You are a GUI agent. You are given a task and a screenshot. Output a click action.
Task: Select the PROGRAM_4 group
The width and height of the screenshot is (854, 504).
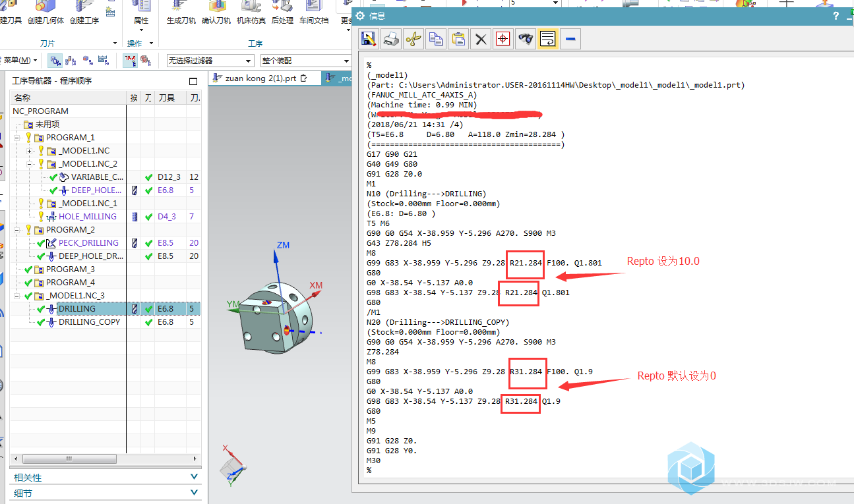coord(71,283)
